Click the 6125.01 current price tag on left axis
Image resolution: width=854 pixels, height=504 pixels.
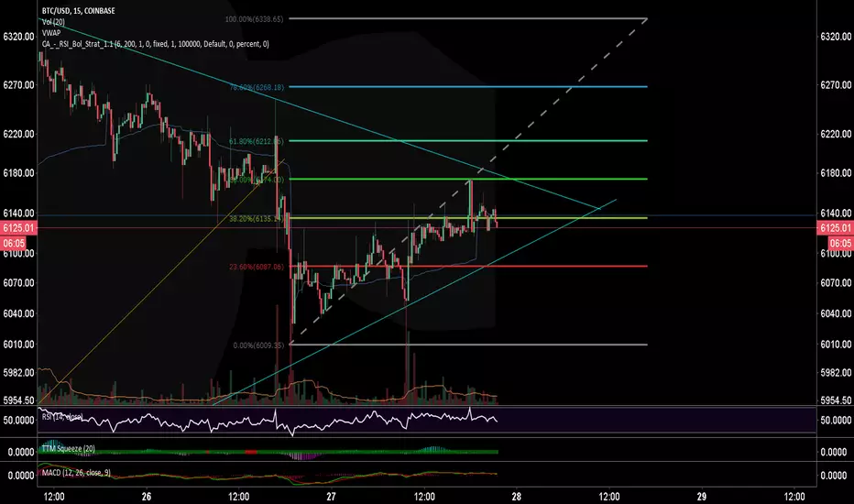pos(18,228)
